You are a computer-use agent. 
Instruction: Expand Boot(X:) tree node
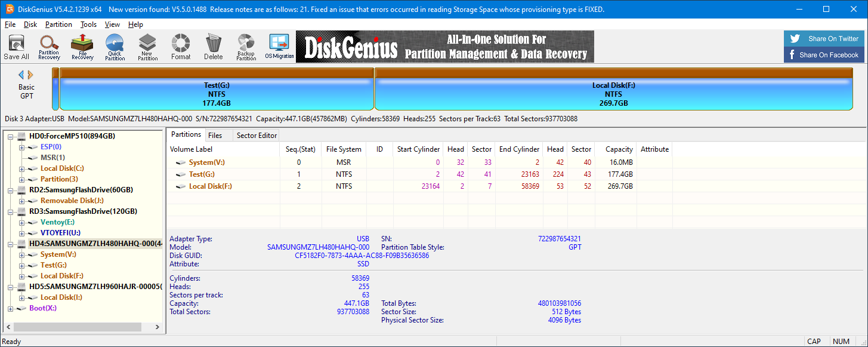pyautogui.click(x=11, y=308)
